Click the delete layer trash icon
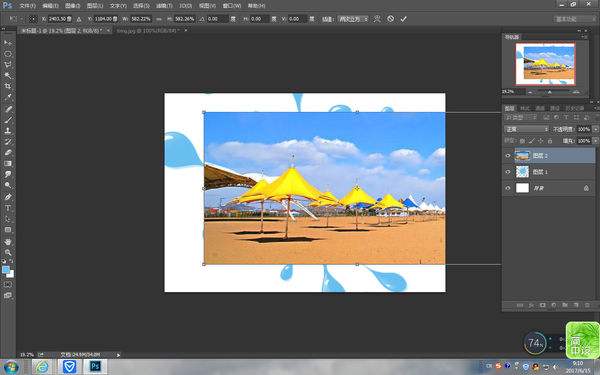 [x=587, y=305]
